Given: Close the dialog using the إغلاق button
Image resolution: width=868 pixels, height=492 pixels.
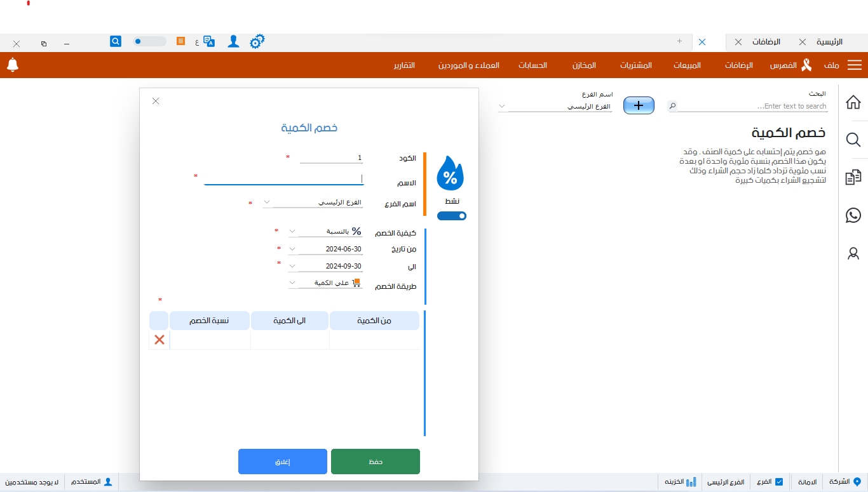Looking at the screenshot, I should [282, 462].
